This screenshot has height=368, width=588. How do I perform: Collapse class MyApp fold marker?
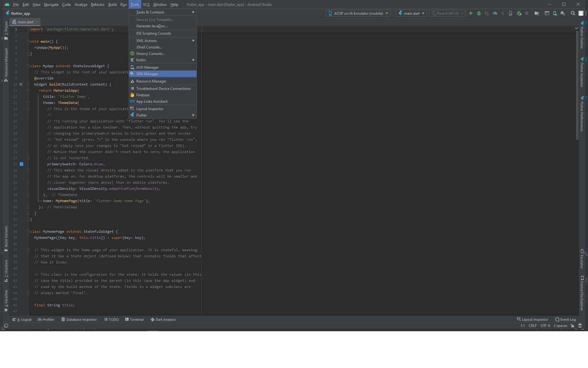pyautogui.click(x=28, y=66)
